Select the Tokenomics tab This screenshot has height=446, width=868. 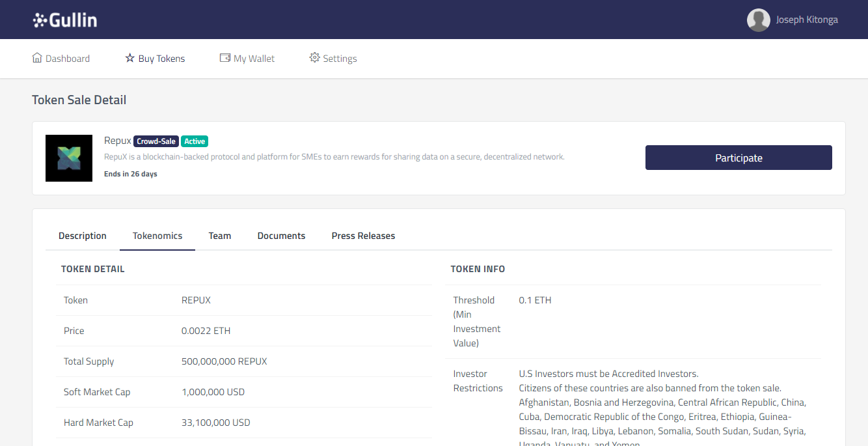click(157, 236)
